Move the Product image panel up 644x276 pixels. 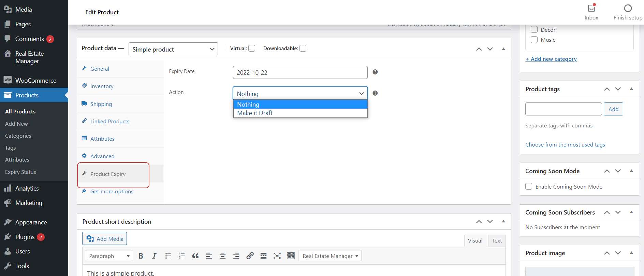[607, 253]
